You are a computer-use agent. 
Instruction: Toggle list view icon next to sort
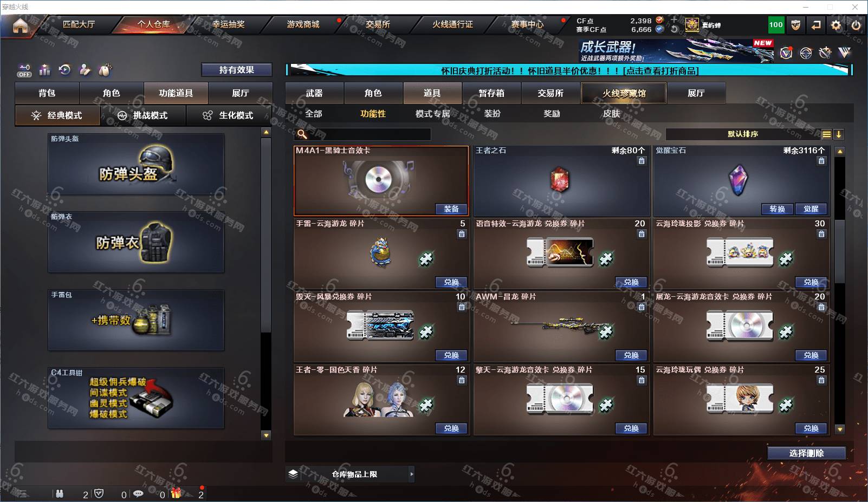[826, 134]
